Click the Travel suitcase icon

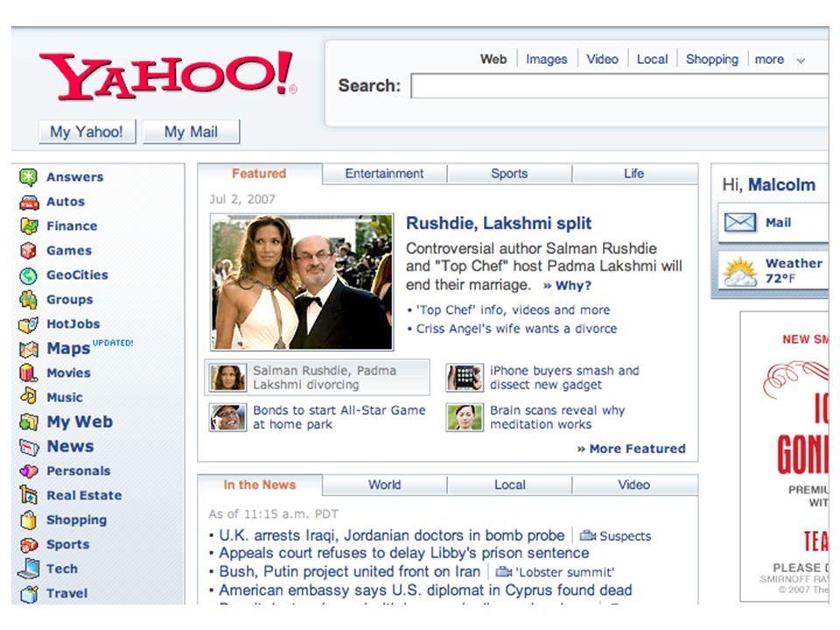pyautogui.click(x=29, y=593)
